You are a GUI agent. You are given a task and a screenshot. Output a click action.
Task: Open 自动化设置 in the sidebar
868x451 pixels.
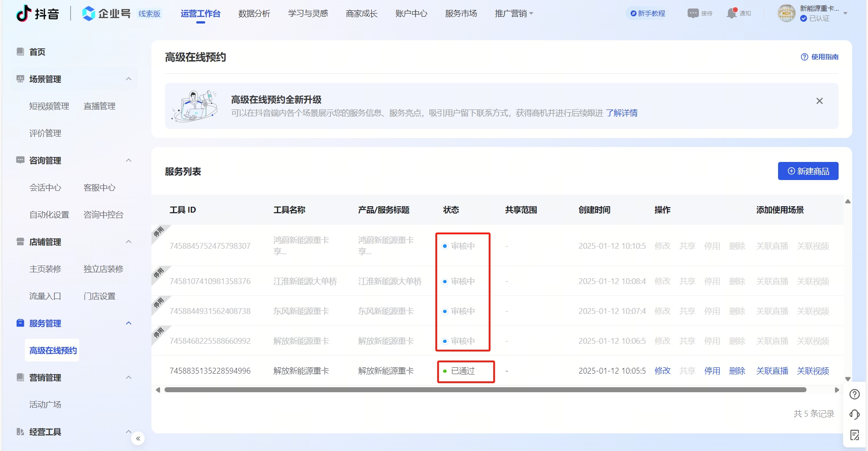pos(49,215)
